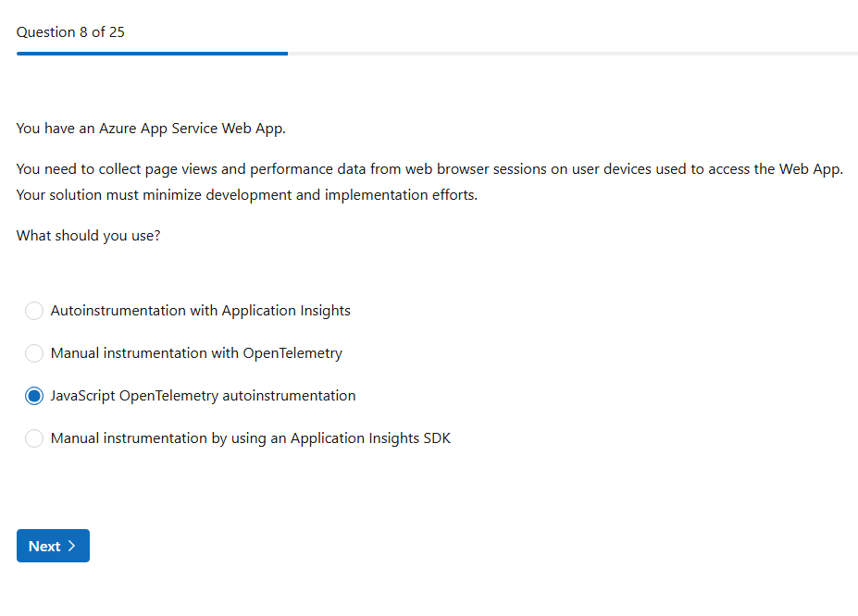Click the 'JavaScript OpenTelemetry autoinstrumentation' label text

click(203, 396)
